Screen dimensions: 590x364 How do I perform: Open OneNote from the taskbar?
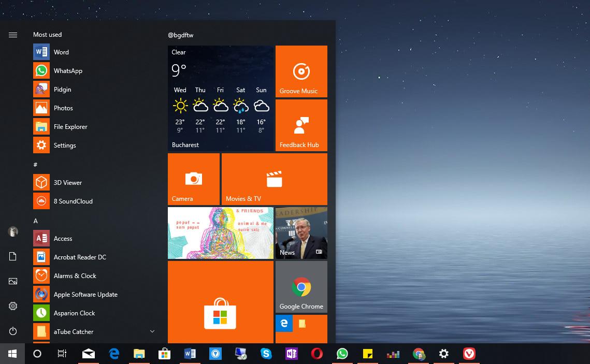[x=292, y=354]
